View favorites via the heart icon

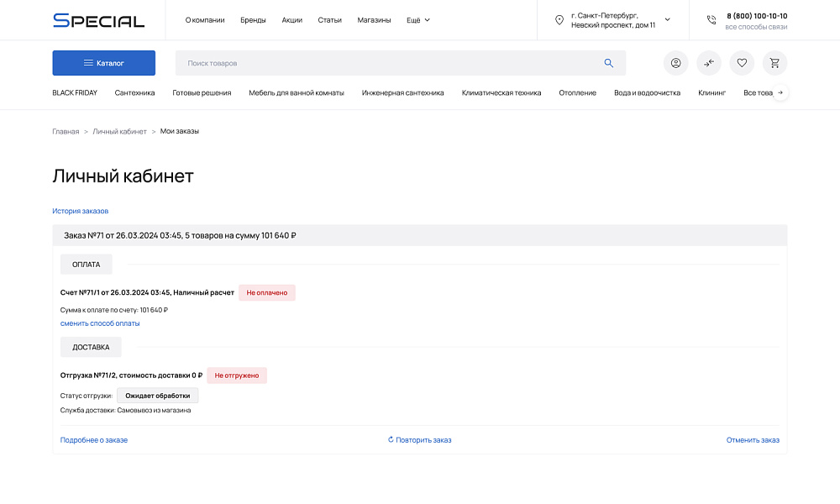(741, 63)
